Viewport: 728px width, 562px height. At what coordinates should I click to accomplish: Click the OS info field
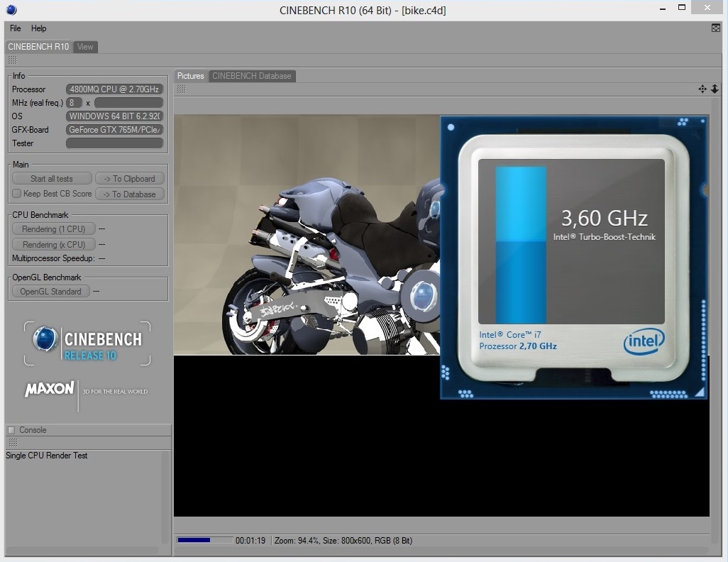[x=115, y=116]
